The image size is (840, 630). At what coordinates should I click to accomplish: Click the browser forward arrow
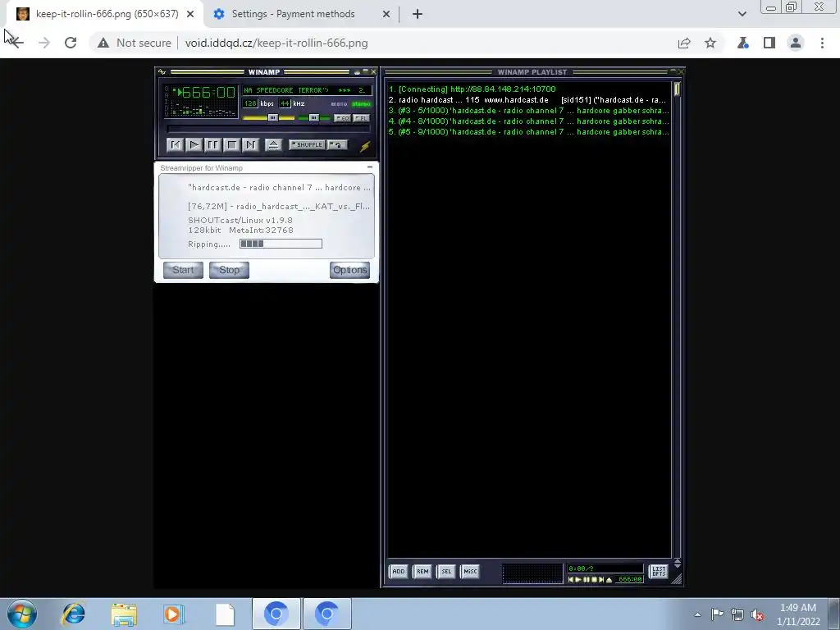[44, 43]
